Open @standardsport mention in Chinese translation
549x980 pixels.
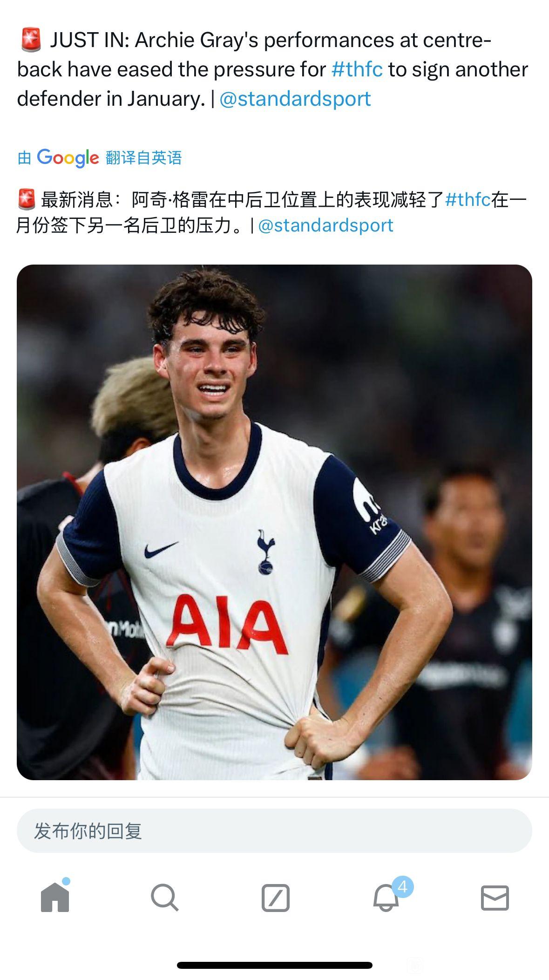pyautogui.click(x=325, y=225)
